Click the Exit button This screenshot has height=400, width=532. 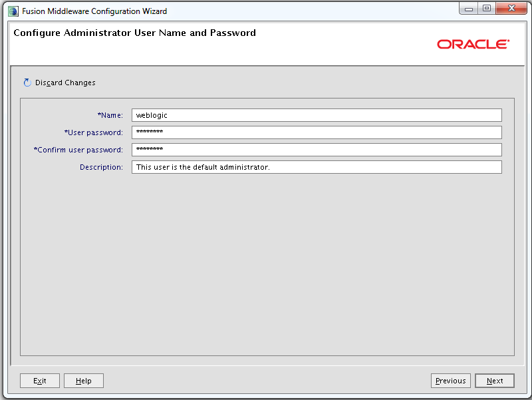pyautogui.click(x=40, y=381)
